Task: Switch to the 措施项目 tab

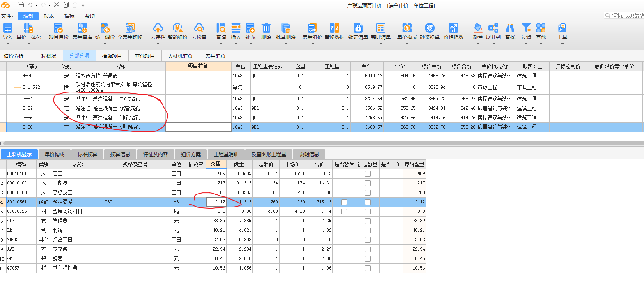Action: [112, 56]
